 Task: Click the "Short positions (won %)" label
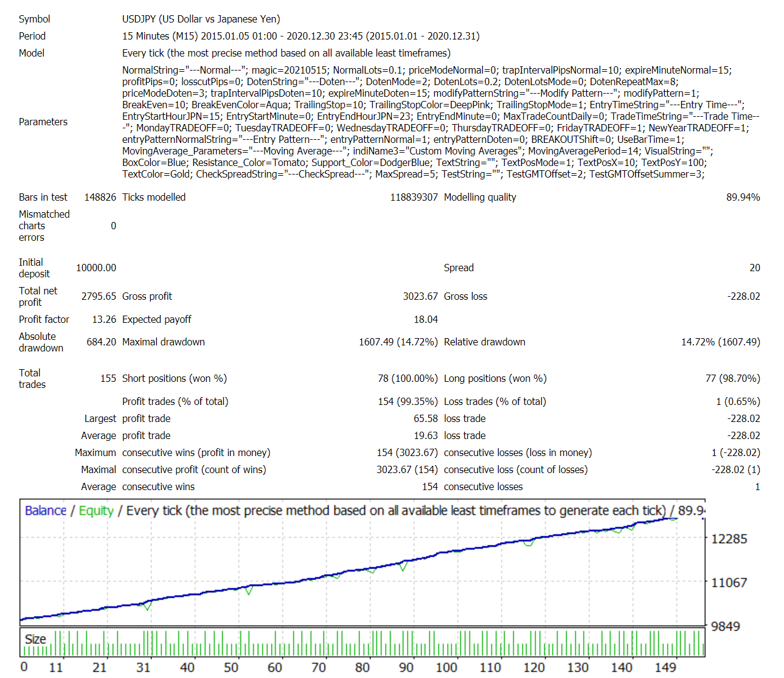click(175, 379)
